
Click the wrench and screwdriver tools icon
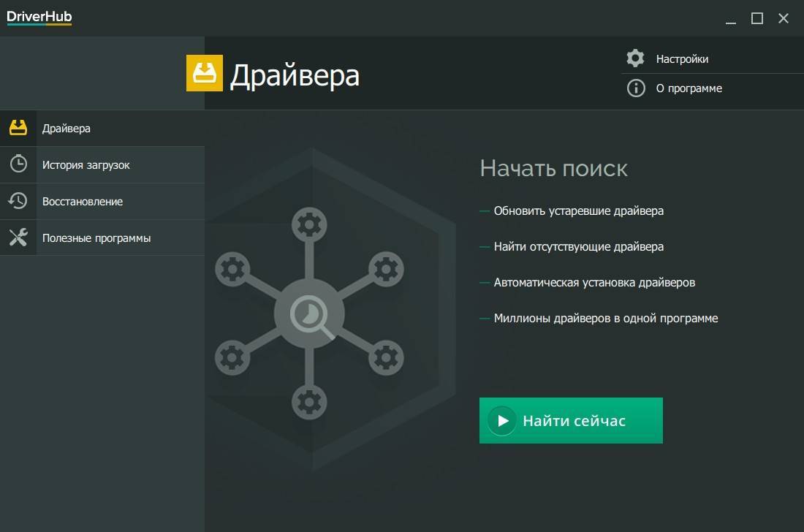coord(18,237)
